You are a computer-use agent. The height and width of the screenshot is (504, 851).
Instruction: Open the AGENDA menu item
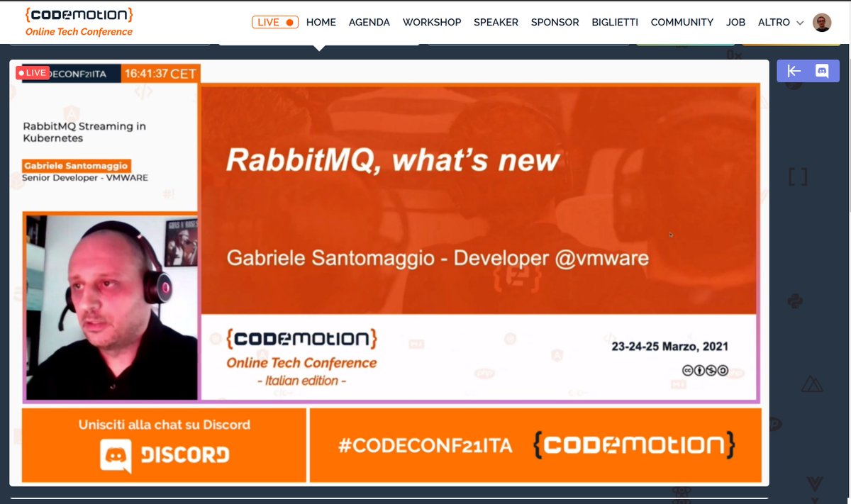(369, 22)
